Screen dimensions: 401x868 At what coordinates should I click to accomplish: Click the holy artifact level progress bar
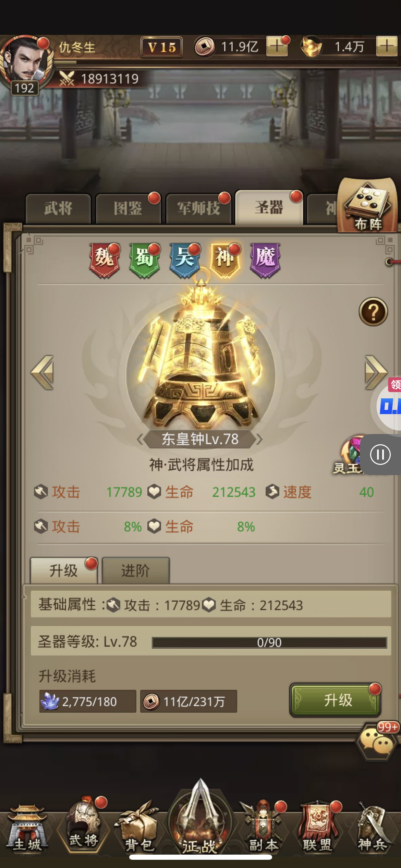tap(269, 642)
